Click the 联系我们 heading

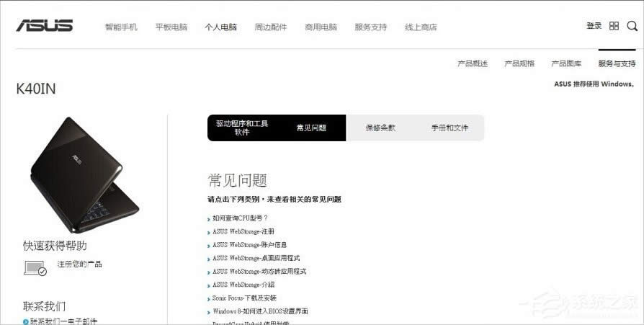coord(45,306)
